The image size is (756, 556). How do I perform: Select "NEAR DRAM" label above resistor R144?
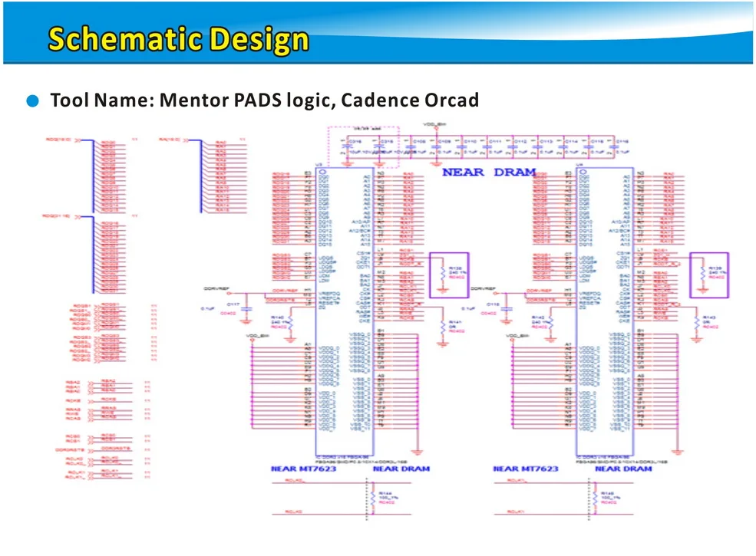click(x=401, y=469)
